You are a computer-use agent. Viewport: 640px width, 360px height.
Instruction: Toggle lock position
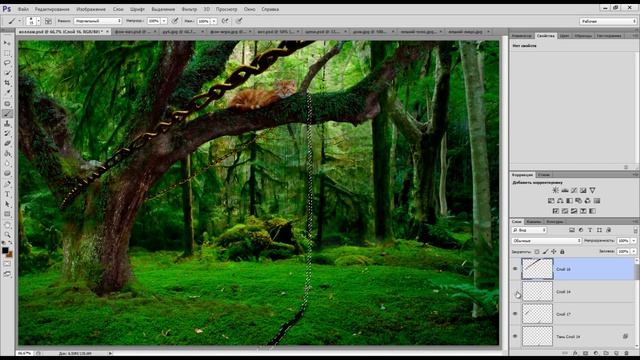click(x=553, y=251)
